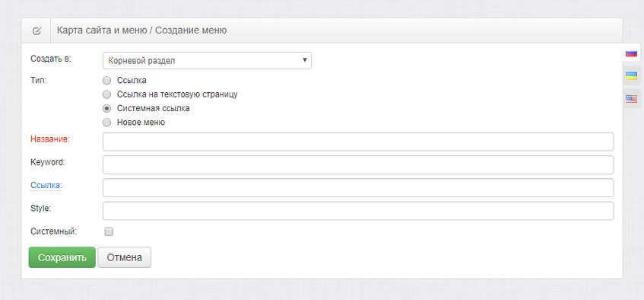Screen dimensions: 644x300
Task: Click the "Тип:" label text
Action: pos(39,80)
